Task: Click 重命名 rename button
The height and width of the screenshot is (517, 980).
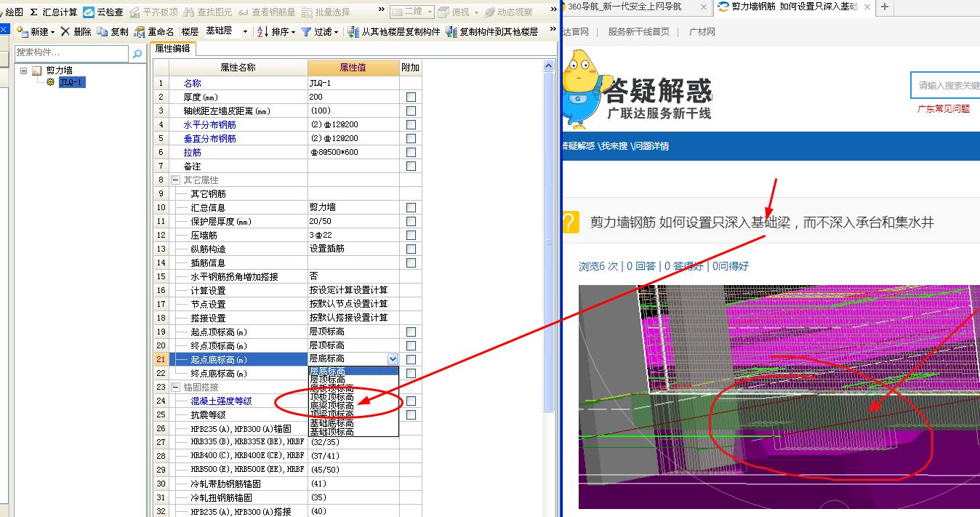Action: tap(154, 32)
